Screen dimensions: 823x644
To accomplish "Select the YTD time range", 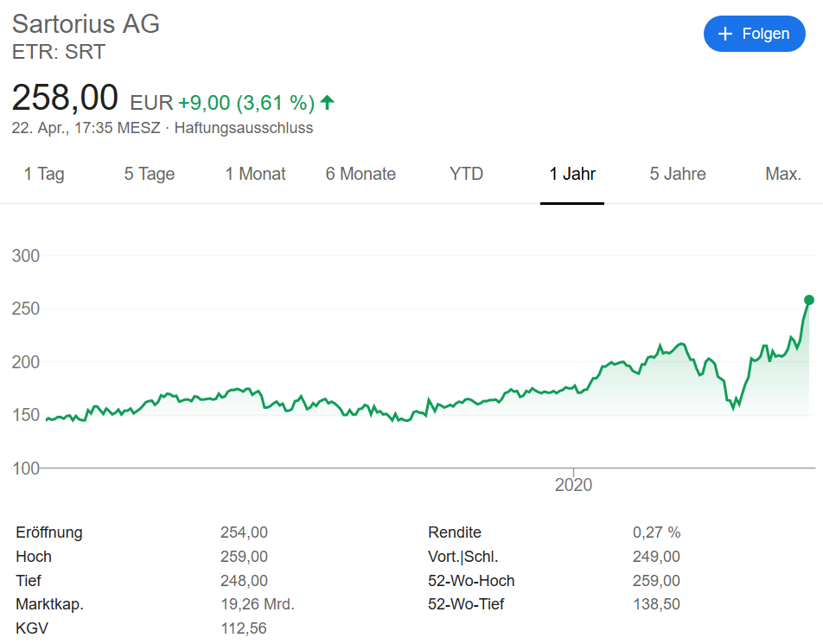I will tap(466, 174).
